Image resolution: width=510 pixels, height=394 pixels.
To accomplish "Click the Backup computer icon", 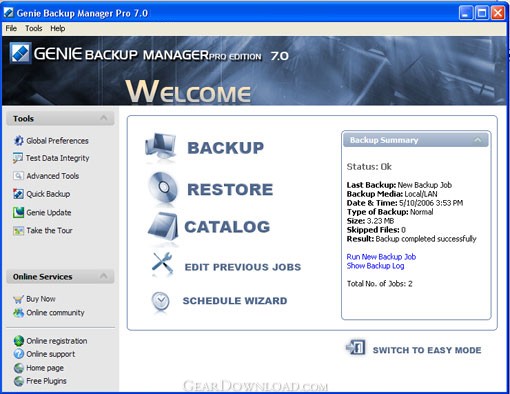I will point(161,148).
